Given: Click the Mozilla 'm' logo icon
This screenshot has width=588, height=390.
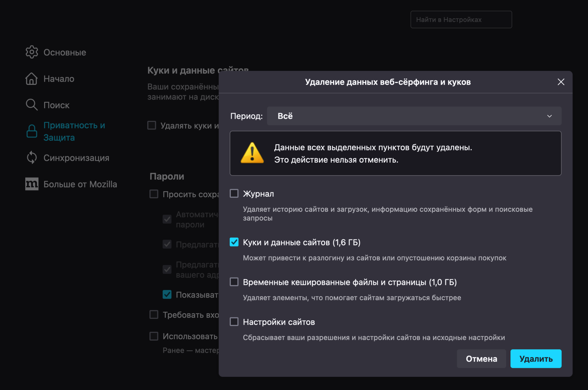Looking at the screenshot, I should [32, 184].
